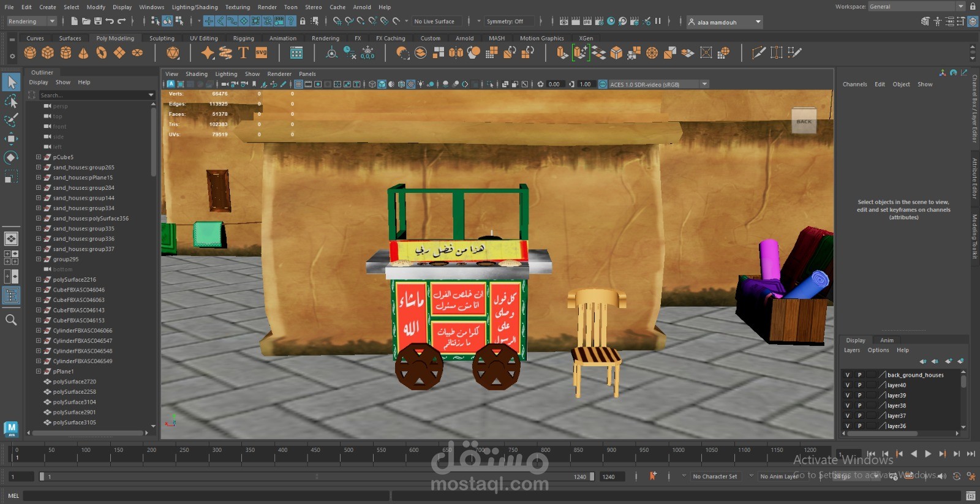Open the Rendering menu set dropdown
This screenshot has width=980, height=504.
click(31, 21)
